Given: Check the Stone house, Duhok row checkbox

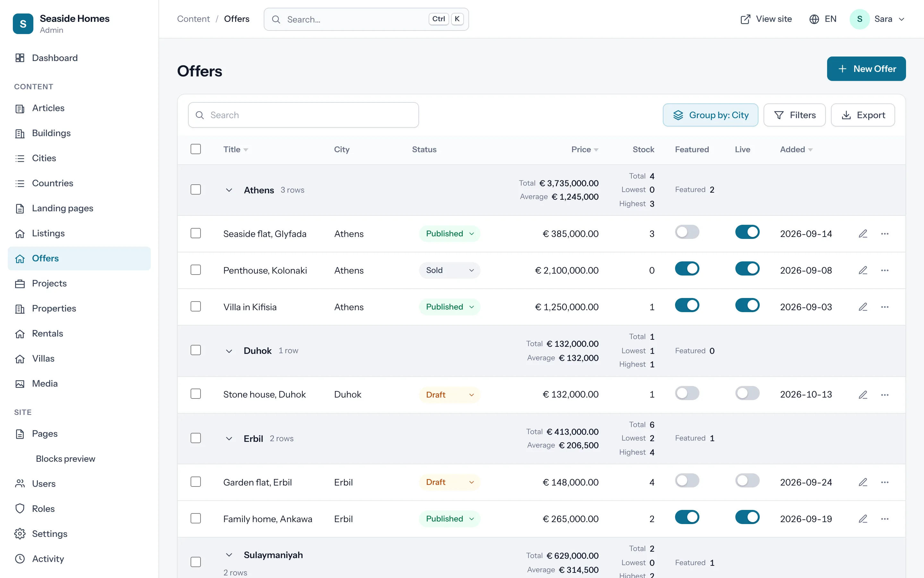Looking at the screenshot, I should tap(195, 394).
